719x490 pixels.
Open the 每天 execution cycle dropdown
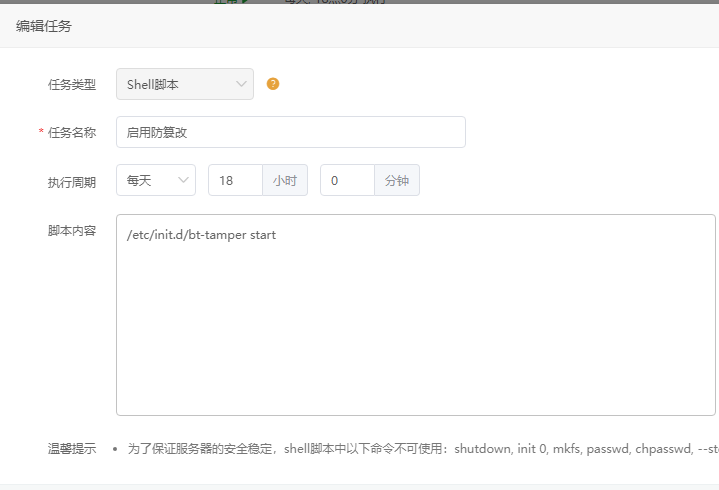coord(156,180)
